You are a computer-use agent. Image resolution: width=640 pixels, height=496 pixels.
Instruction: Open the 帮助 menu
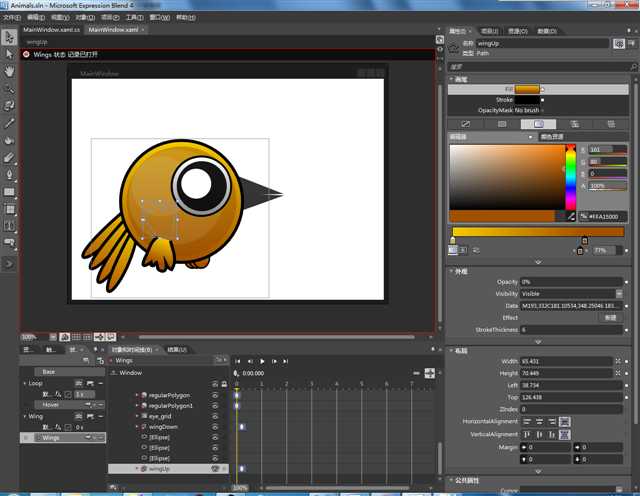point(186,18)
